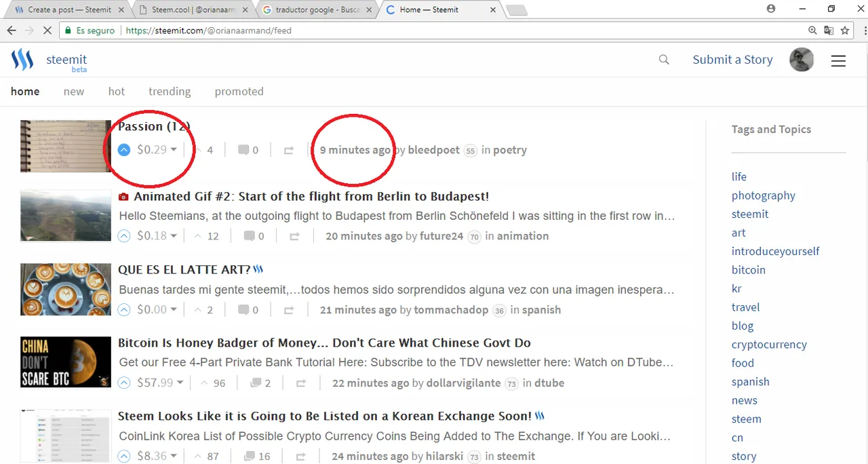Open the search magnifier icon
This screenshot has width=868, height=464.
point(664,60)
